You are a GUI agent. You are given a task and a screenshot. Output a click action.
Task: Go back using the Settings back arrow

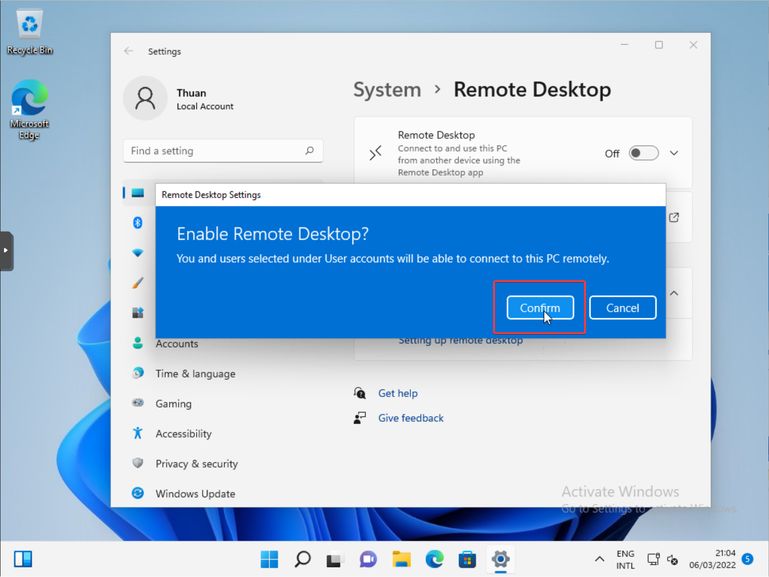pos(128,51)
